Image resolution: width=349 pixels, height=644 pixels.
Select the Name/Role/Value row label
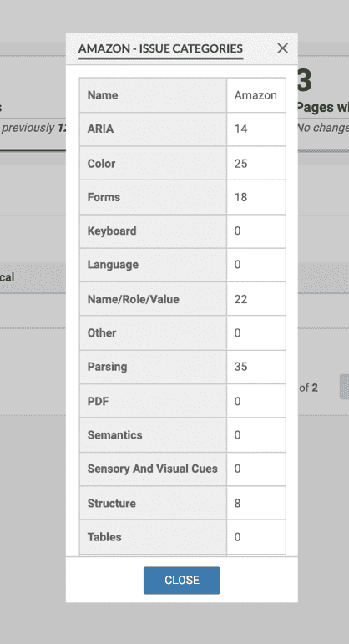coord(153,299)
